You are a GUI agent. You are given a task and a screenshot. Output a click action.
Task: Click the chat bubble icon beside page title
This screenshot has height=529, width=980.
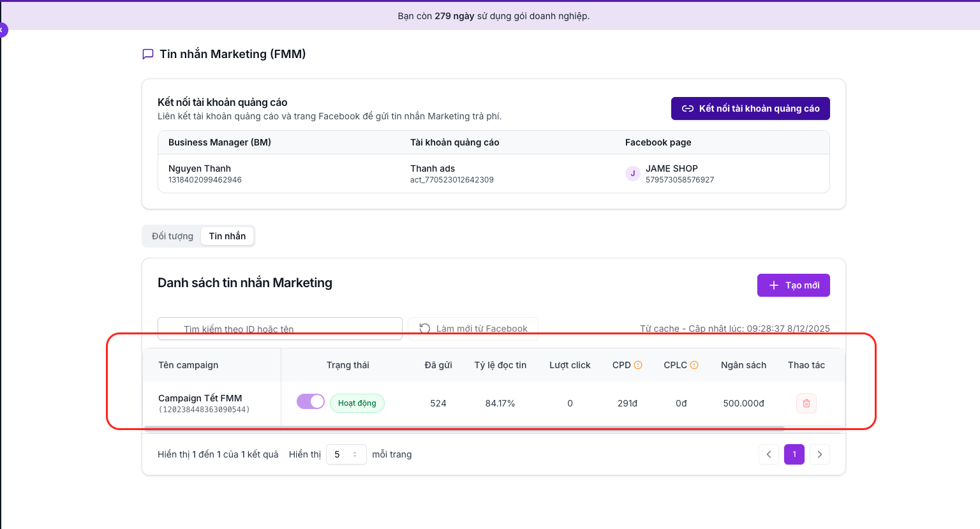click(148, 54)
